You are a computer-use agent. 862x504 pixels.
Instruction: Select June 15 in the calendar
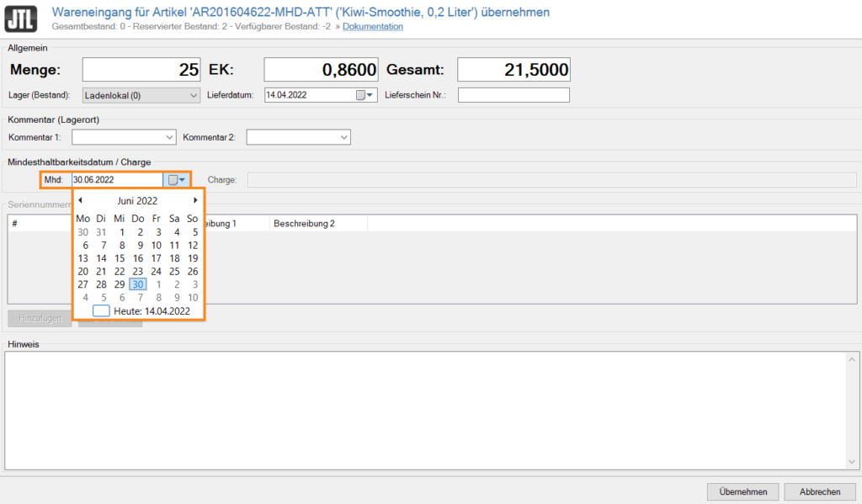coord(120,258)
